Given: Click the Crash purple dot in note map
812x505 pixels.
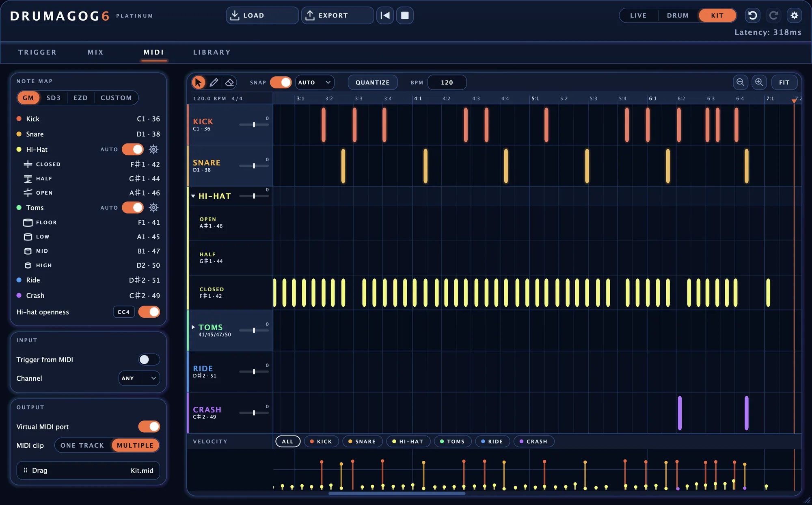Looking at the screenshot, I should tap(19, 295).
